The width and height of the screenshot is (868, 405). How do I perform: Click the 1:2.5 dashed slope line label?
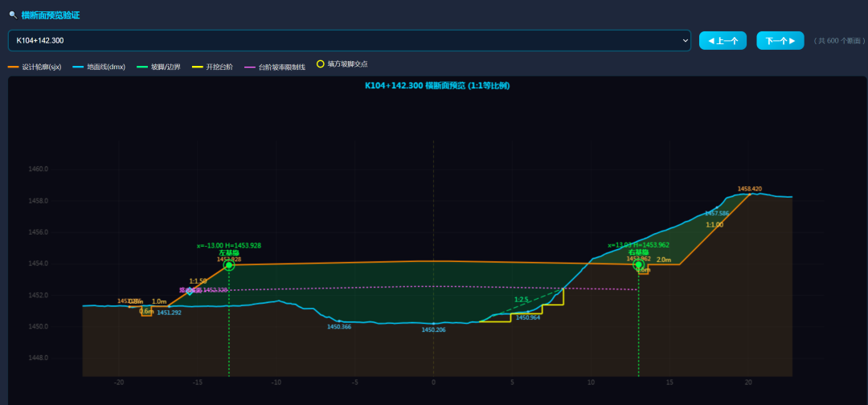tap(522, 299)
